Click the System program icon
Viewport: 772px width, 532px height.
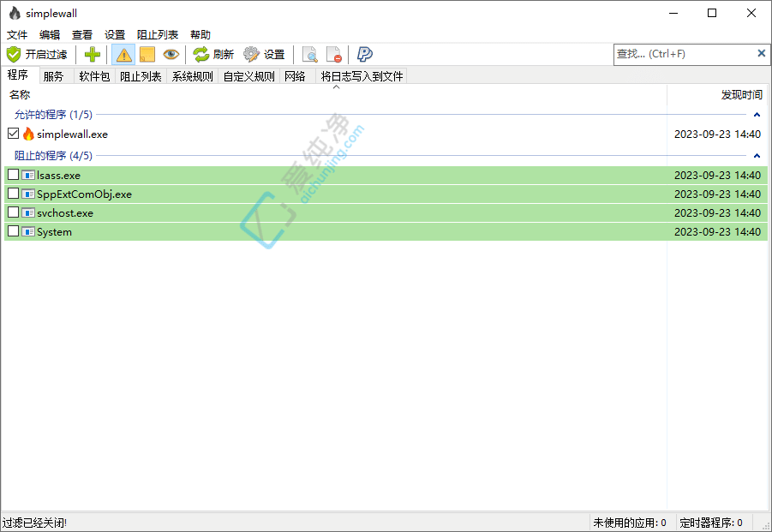[x=28, y=231]
